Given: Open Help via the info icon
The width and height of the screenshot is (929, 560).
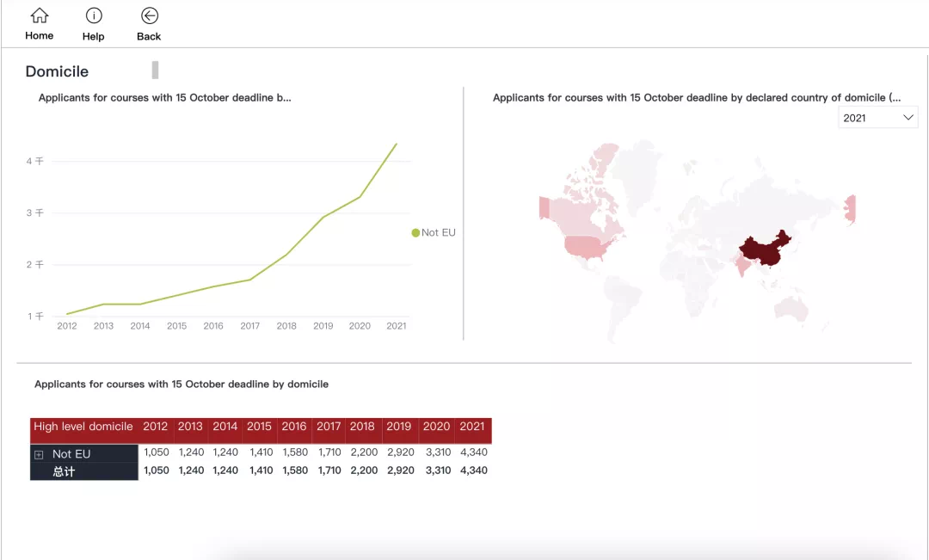Looking at the screenshot, I should click(94, 15).
